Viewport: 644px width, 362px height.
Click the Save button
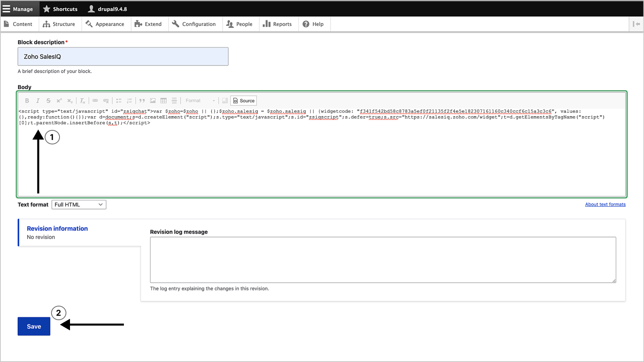(x=34, y=327)
